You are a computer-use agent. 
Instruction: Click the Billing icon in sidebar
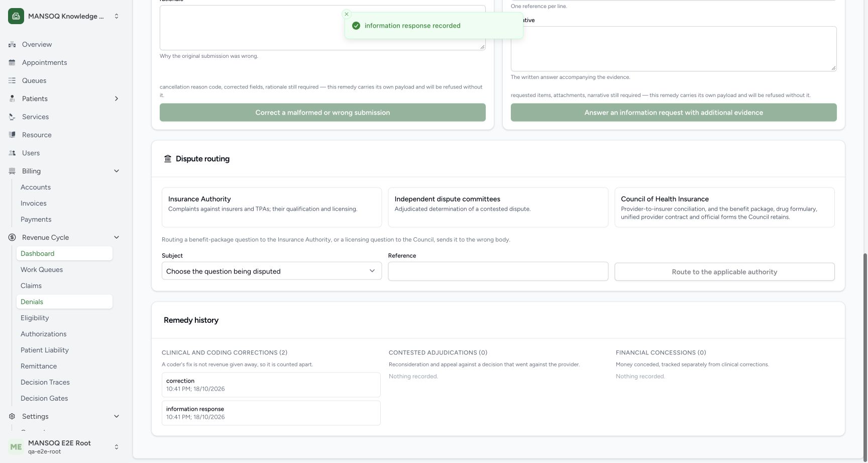click(x=12, y=171)
